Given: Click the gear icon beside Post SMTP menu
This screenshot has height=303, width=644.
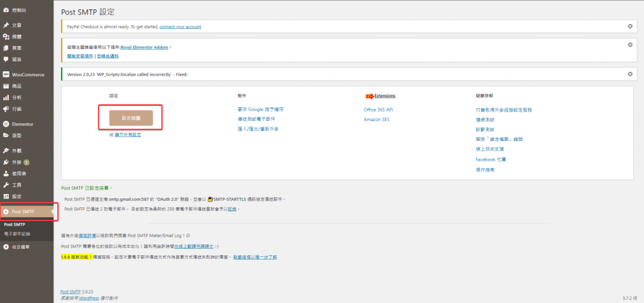Looking at the screenshot, I should [x=6, y=212].
